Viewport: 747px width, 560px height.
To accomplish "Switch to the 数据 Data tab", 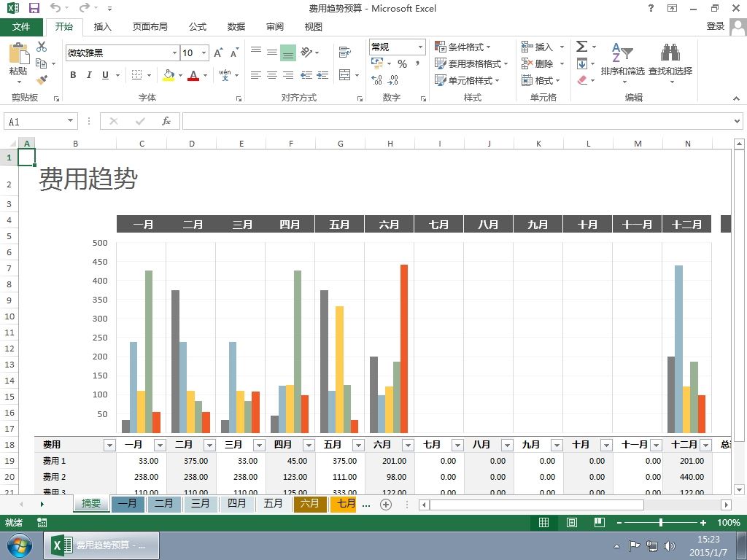I will click(236, 27).
